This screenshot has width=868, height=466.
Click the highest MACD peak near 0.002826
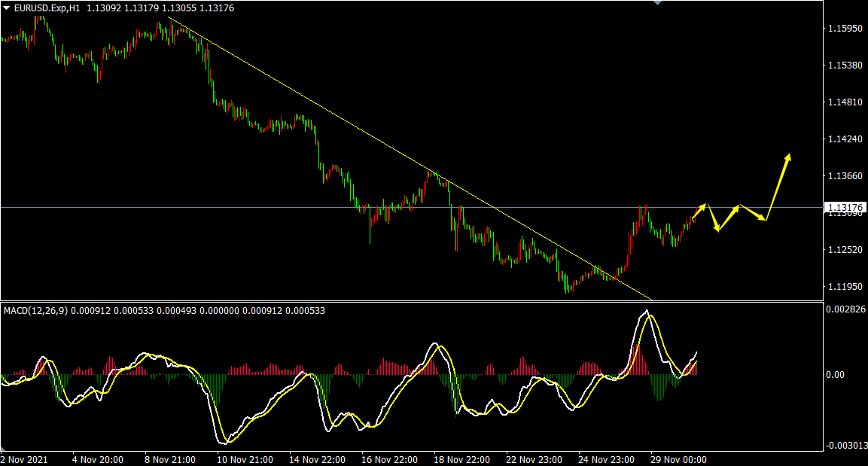pyautogui.click(x=646, y=312)
